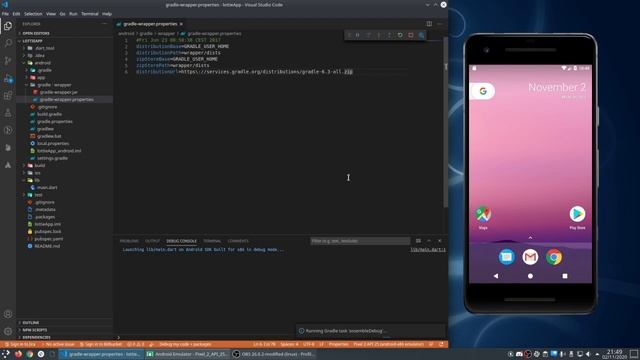640x360 pixels.
Task: Open Firefox from the taskbar
Action: click(x=18, y=354)
